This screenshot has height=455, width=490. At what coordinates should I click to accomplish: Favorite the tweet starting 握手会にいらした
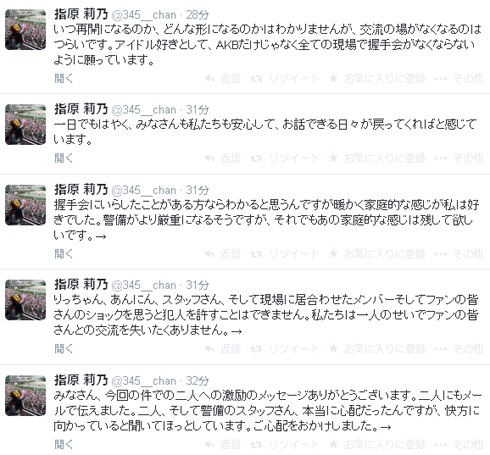[x=377, y=254]
